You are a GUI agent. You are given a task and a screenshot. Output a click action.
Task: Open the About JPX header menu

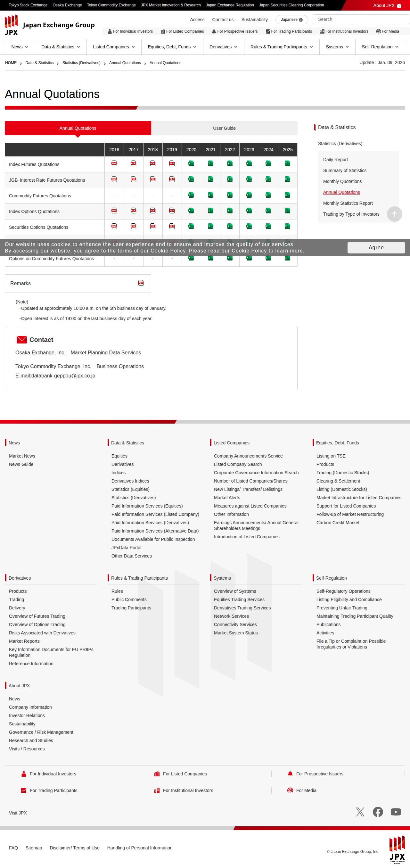tap(387, 5)
